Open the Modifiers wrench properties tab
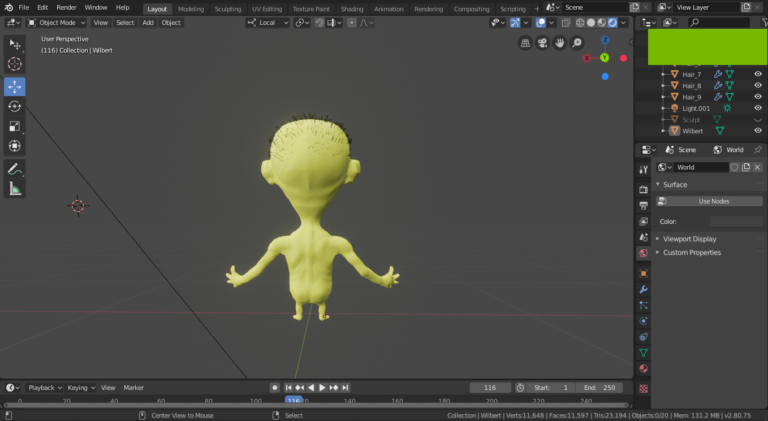This screenshot has width=768, height=421. coord(643,289)
